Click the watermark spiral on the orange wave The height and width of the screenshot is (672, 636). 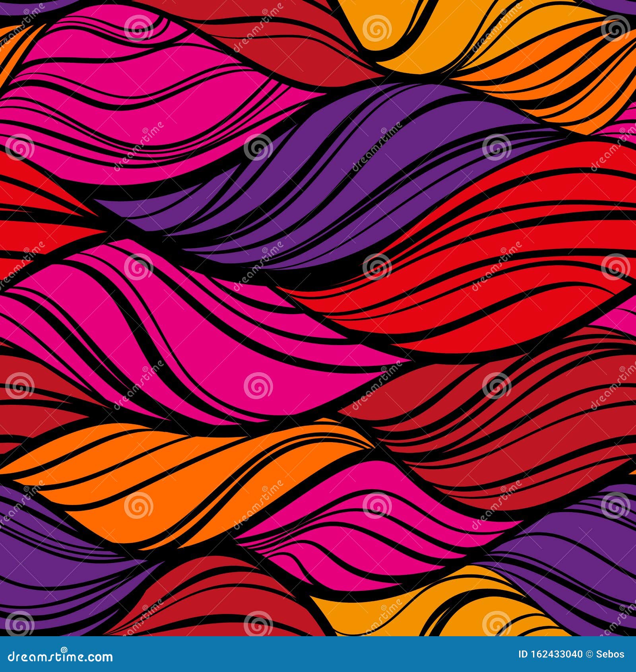click(x=138, y=506)
